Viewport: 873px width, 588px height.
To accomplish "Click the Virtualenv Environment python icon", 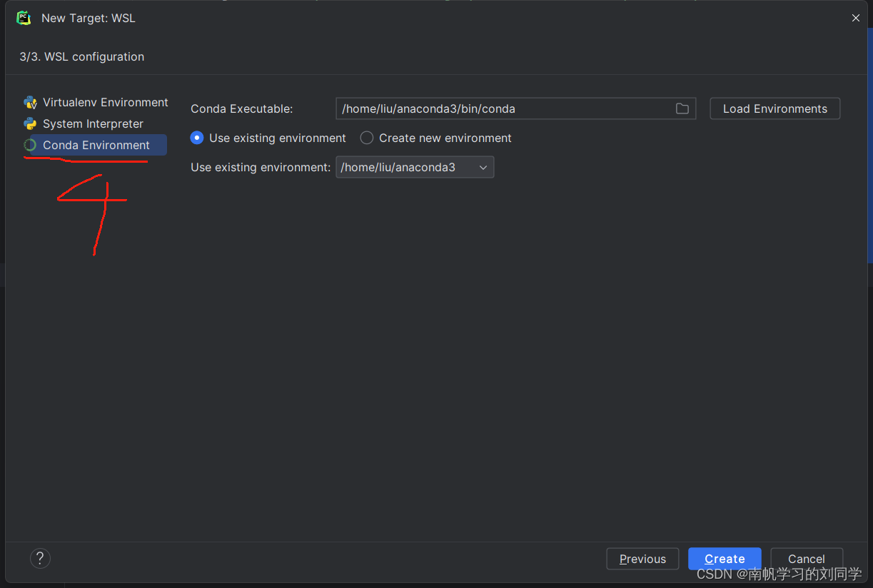I will (30, 102).
